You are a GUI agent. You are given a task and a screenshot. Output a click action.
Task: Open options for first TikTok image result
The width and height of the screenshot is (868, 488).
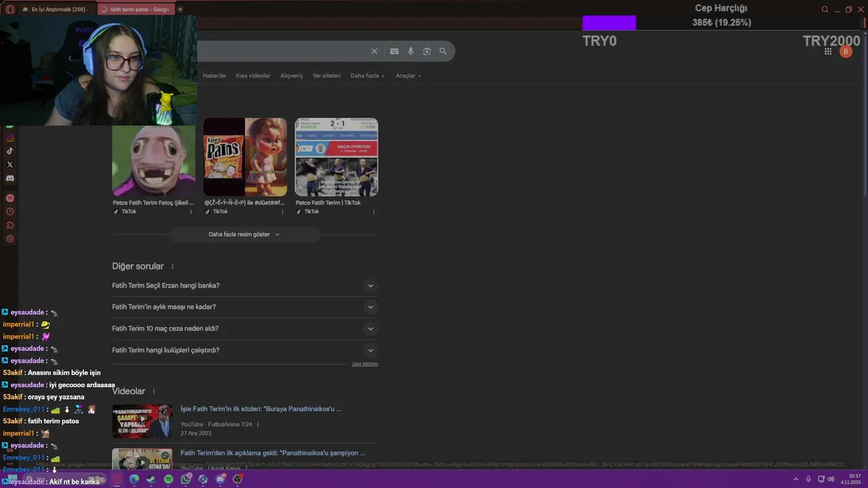point(191,211)
